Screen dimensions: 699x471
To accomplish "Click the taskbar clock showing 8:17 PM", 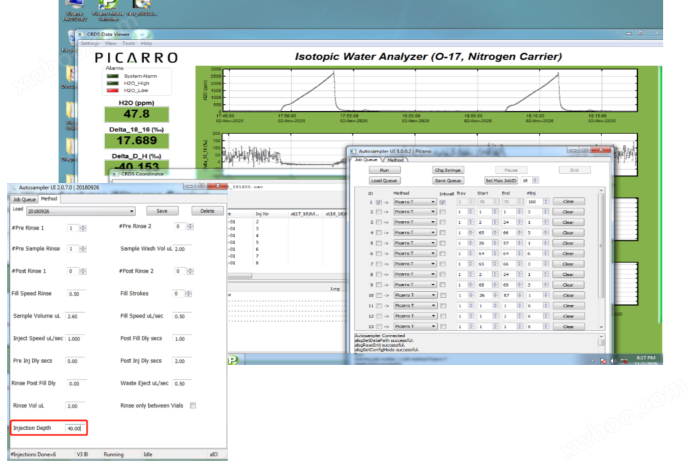I will tap(645, 360).
